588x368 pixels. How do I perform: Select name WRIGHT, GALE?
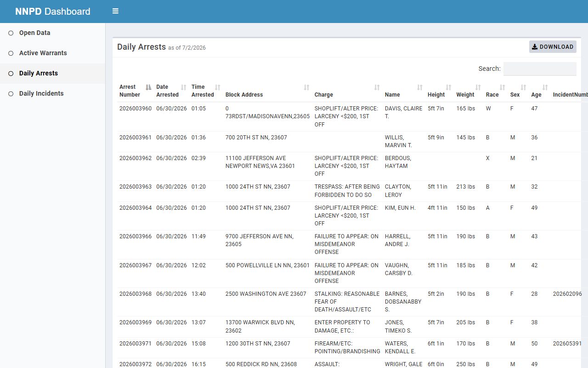click(x=403, y=364)
